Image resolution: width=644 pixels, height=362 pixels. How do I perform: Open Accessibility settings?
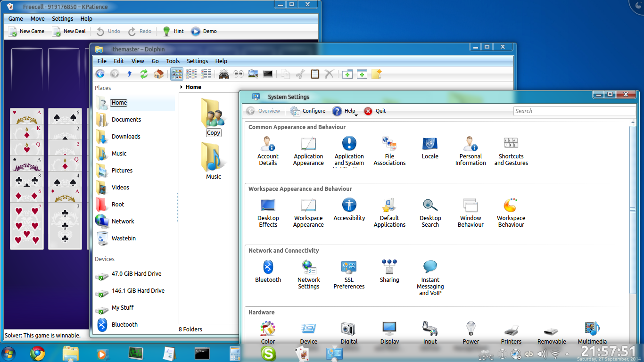[x=349, y=210]
